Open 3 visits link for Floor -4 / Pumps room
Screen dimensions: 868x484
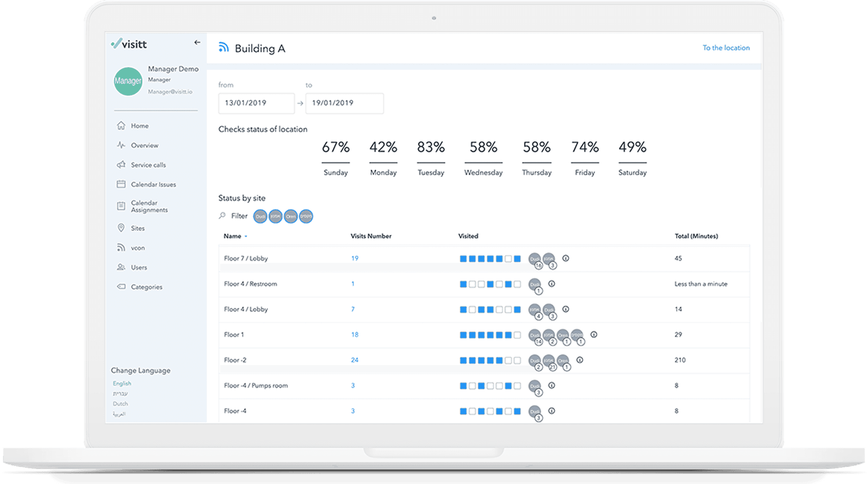pyautogui.click(x=353, y=385)
